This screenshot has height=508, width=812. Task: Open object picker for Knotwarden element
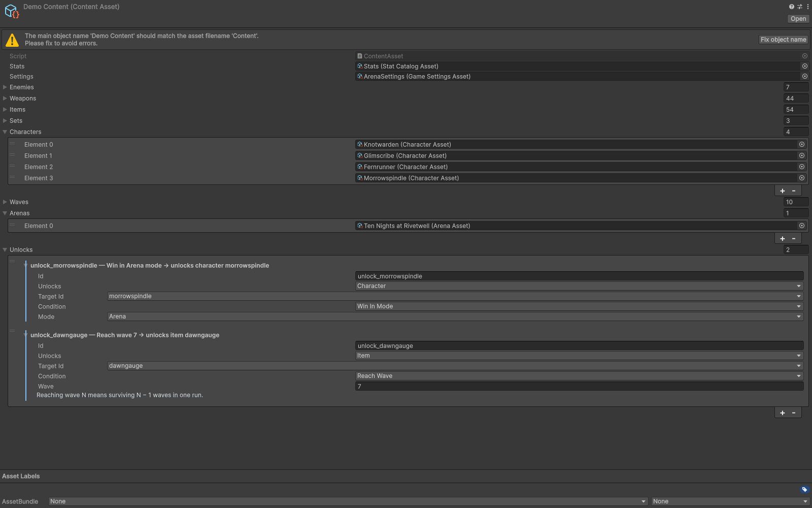pos(802,144)
